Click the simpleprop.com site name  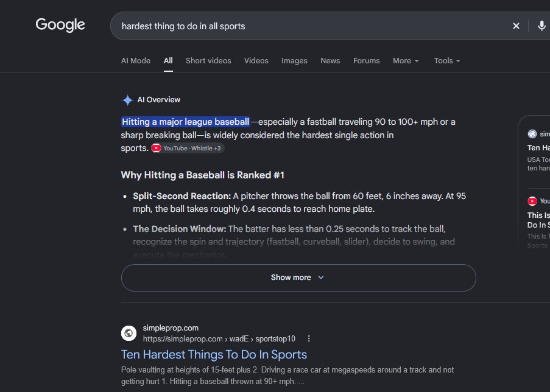point(171,328)
